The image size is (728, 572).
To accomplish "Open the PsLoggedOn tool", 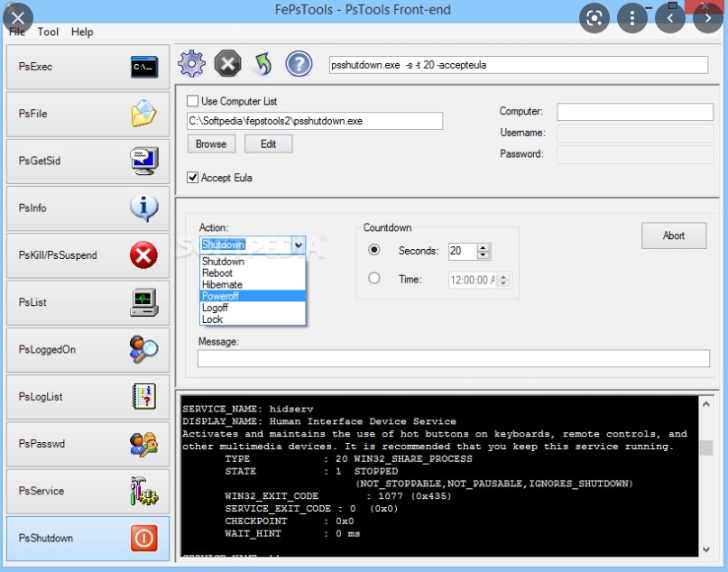I will [x=88, y=350].
